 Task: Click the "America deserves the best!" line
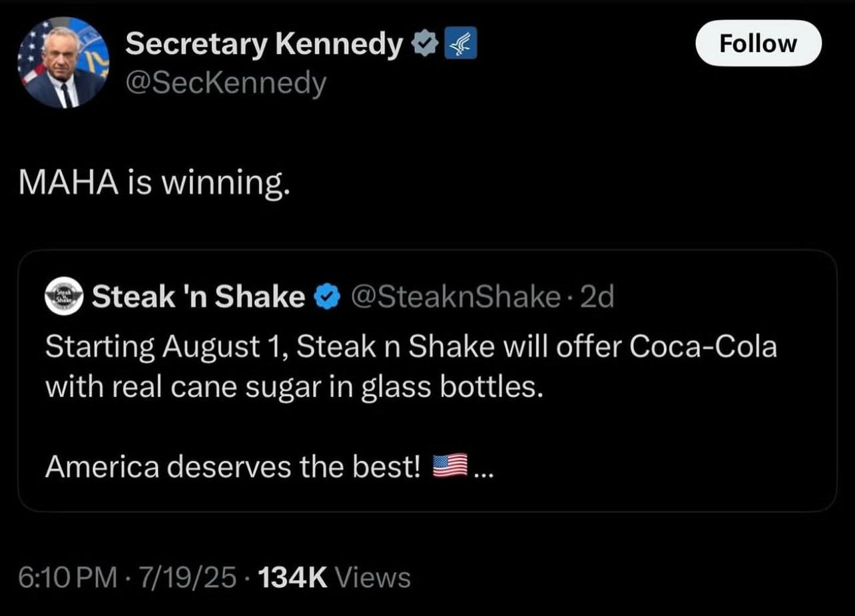tap(233, 467)
